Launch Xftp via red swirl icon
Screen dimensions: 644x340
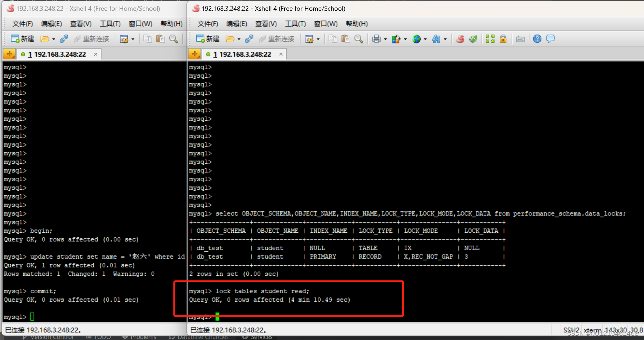point(460,39)
